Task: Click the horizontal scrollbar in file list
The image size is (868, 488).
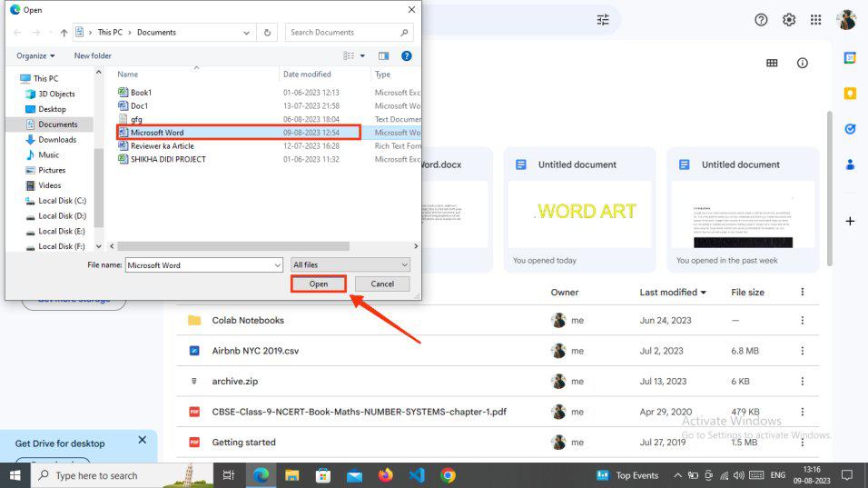Action: tap(233, 246)
